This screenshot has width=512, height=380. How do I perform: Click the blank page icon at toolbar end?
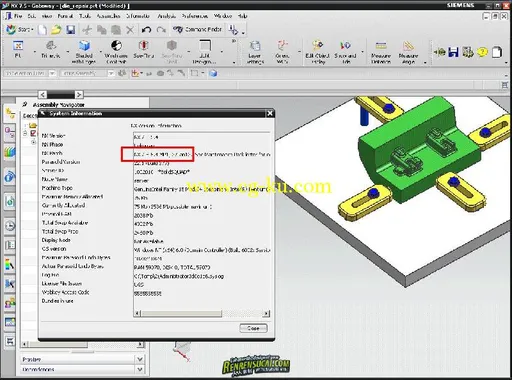click(497, 52)
